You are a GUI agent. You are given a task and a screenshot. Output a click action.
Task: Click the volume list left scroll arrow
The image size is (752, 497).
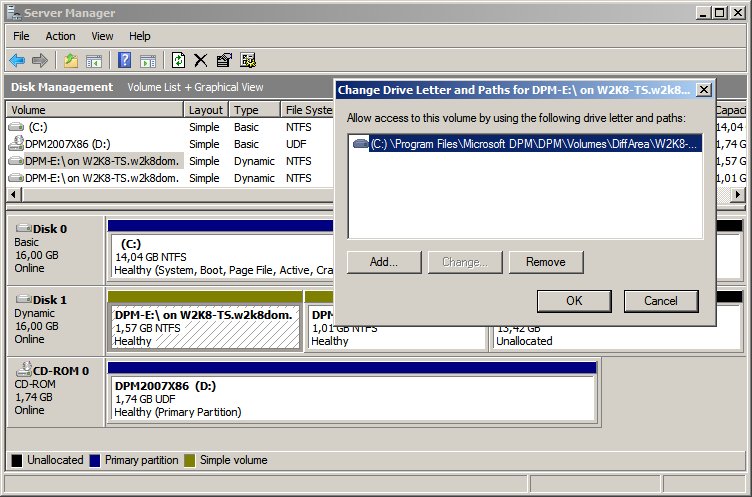(x=13, y=195)
